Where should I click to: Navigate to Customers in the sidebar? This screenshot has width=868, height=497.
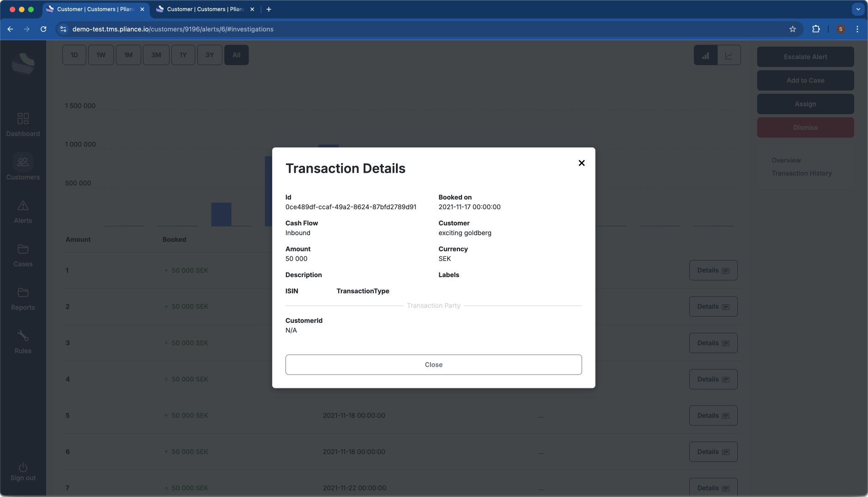click(23, 167)
